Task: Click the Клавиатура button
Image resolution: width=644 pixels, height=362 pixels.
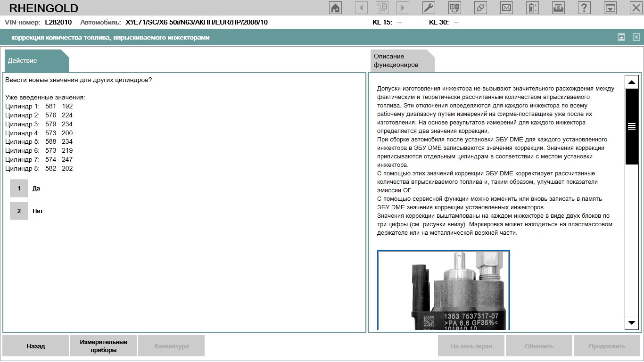Action: pyautogui.click(x=172, y=346)
